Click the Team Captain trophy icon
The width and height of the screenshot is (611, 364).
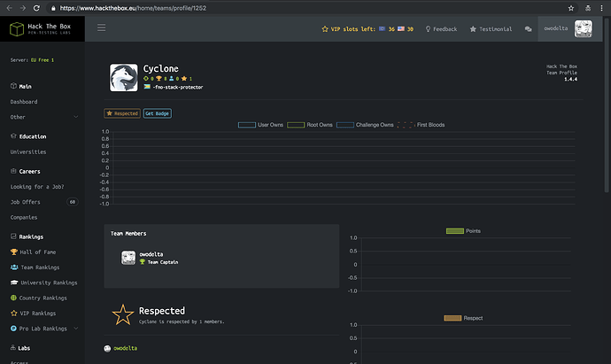[143, 262]
